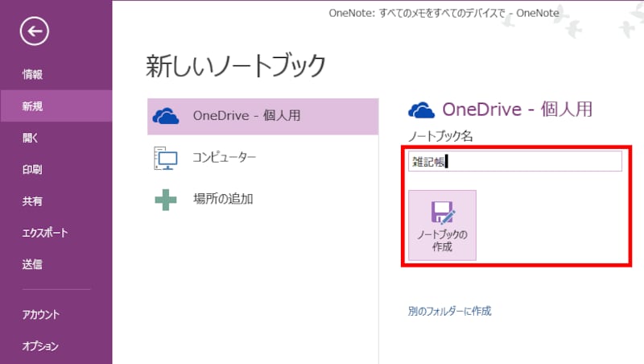Choose エクスポート in the sidebar

click(45, 233)
